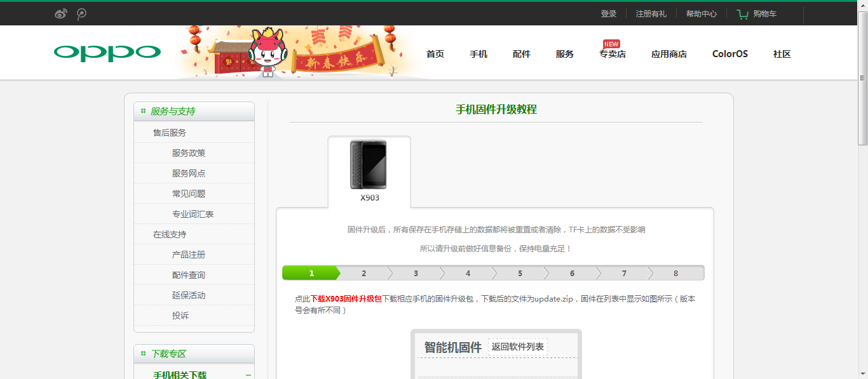Collapse 手机相关下载 section minus icon
This screenshot has height=379, width=868.
pyautogui.click(x=248, y=375)
